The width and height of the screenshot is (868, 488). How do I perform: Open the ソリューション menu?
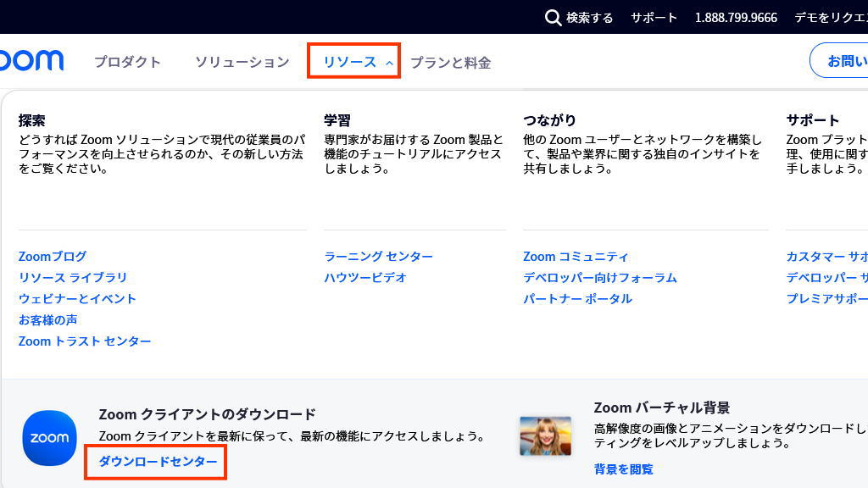(242, 62)
